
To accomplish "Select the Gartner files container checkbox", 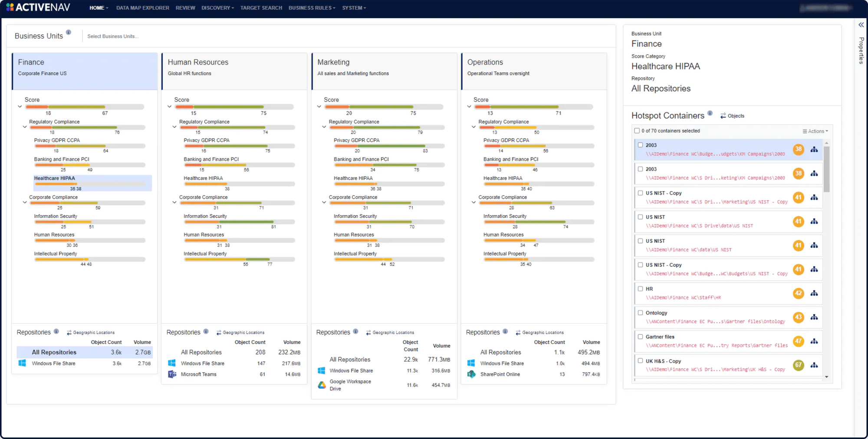I will click(641, 336).
